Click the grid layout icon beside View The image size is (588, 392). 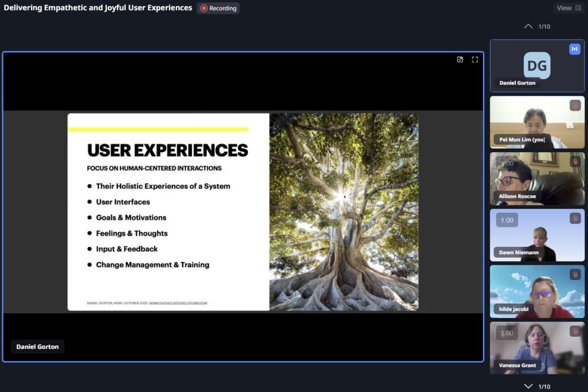pos(578,8)
